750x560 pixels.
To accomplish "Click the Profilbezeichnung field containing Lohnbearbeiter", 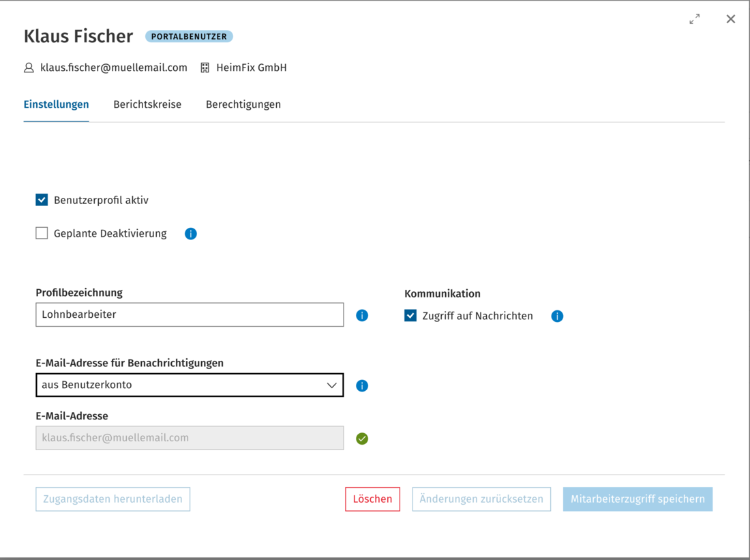I will [190, 314].
